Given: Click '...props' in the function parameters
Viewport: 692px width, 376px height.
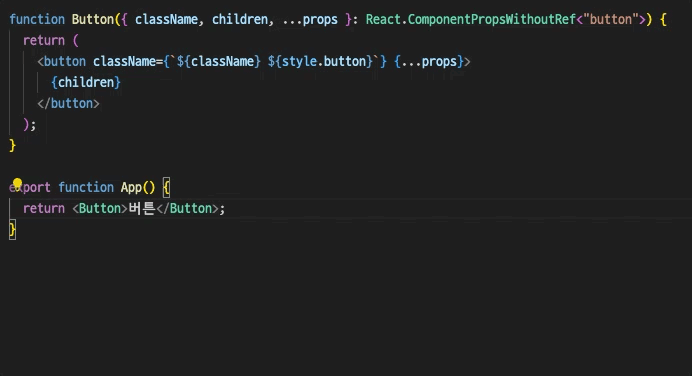Looking at the screenshot, I should click(x=310, y=19).
